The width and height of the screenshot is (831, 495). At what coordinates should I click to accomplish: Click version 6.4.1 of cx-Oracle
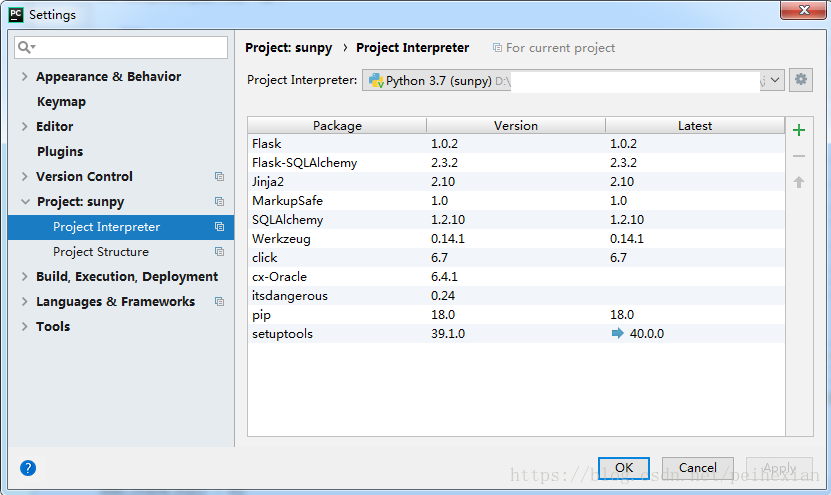tap(444, 277)
